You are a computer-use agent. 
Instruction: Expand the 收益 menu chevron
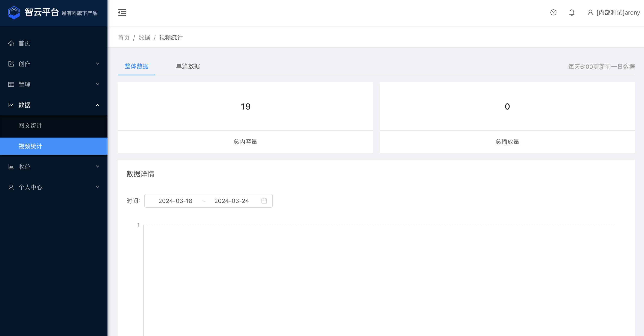point(98,166)
